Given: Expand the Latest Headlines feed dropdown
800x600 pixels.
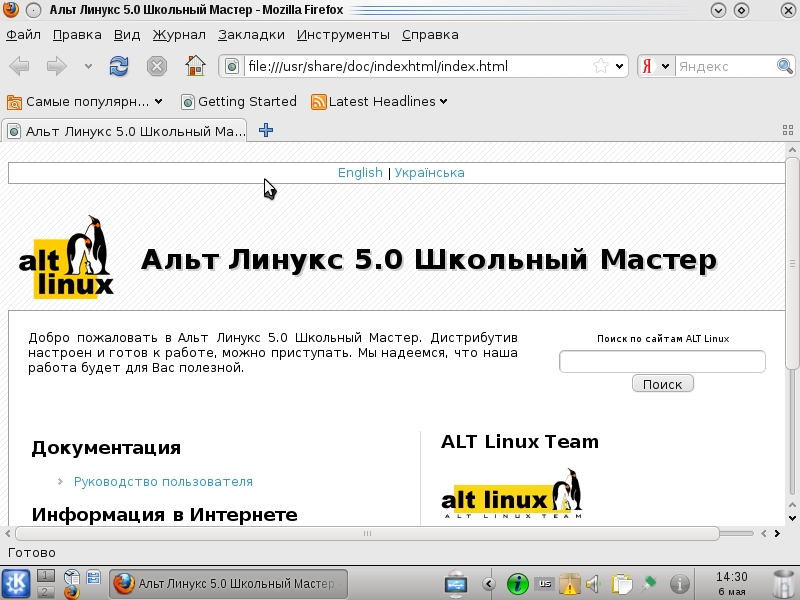Looking at the screenshot, I should pos(380,102).
